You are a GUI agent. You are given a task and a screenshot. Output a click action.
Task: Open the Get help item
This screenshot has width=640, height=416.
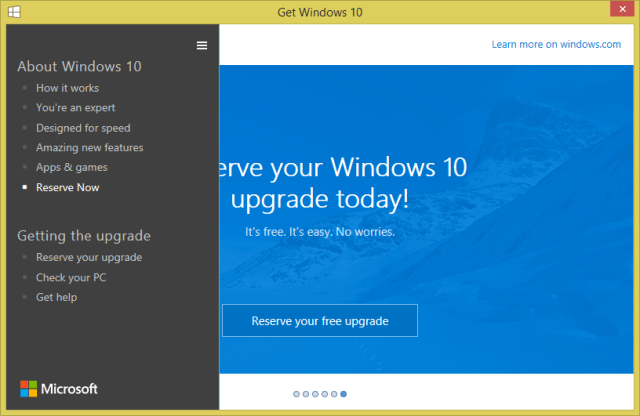56,297
